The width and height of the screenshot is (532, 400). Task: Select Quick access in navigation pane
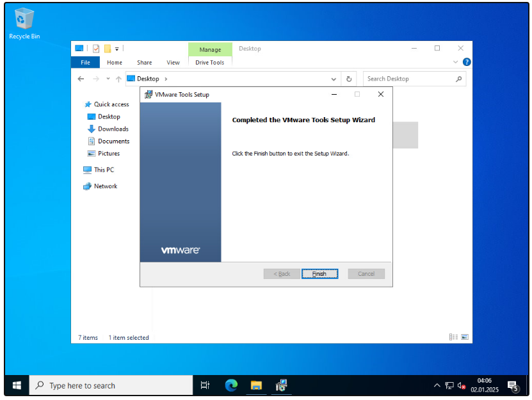[107, 104]
